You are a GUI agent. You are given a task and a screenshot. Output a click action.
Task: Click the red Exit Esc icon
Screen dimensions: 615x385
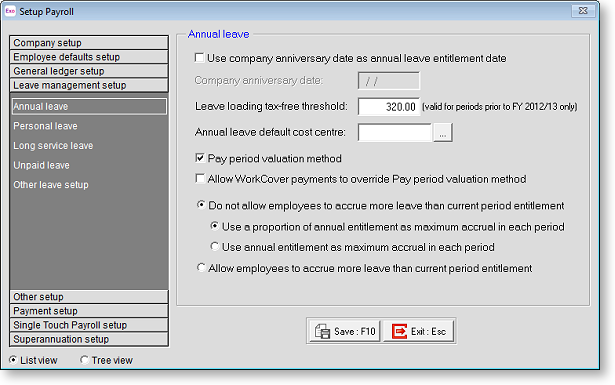(x=399, y=331)
